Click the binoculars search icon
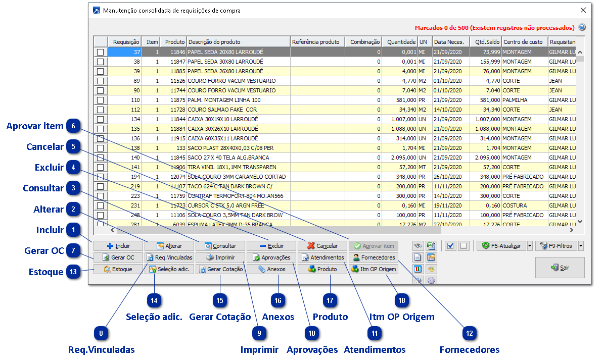The width and height of the screenshot is (603, 364). pos(418,246)
